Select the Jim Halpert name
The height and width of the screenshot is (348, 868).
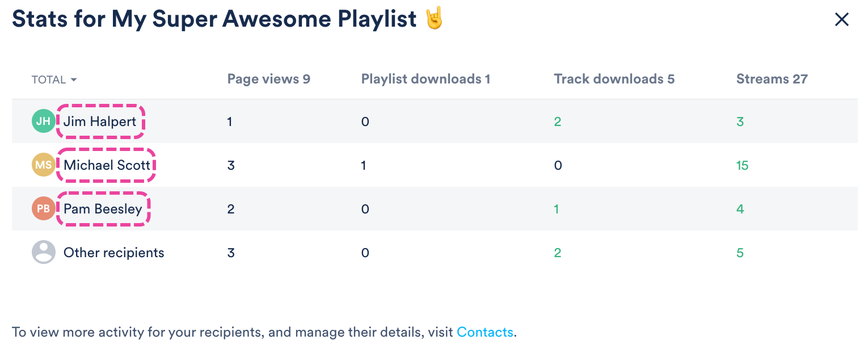(x=100, y=121)
